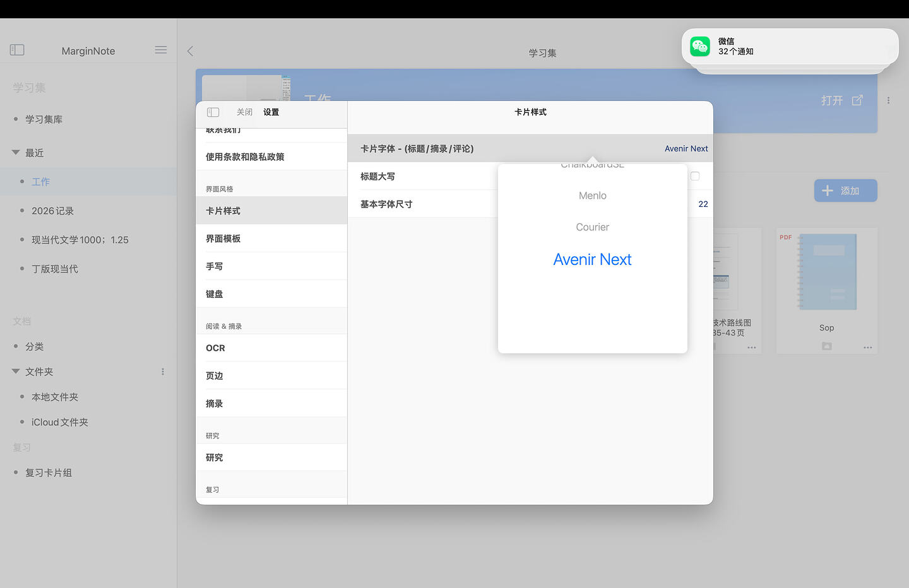
Task: Select 2026记录 in the sidebar
Action: (x=53, y=211)
